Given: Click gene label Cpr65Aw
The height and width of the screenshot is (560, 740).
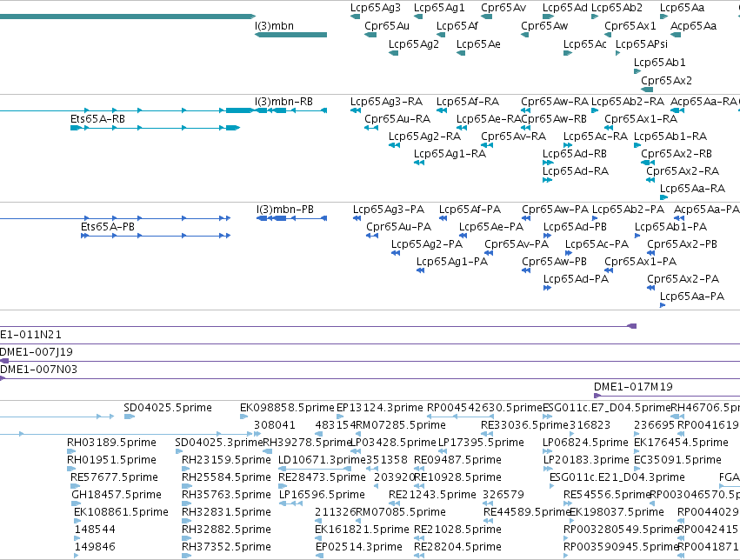Looking at the screenshot, I should [544, 26].
